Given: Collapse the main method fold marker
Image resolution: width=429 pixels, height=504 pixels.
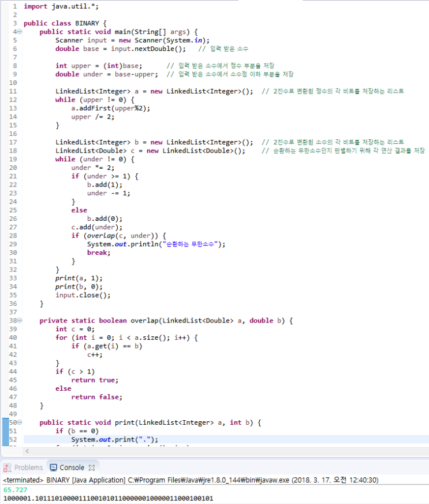Looking at the screenshot, I should pos(20,32).
